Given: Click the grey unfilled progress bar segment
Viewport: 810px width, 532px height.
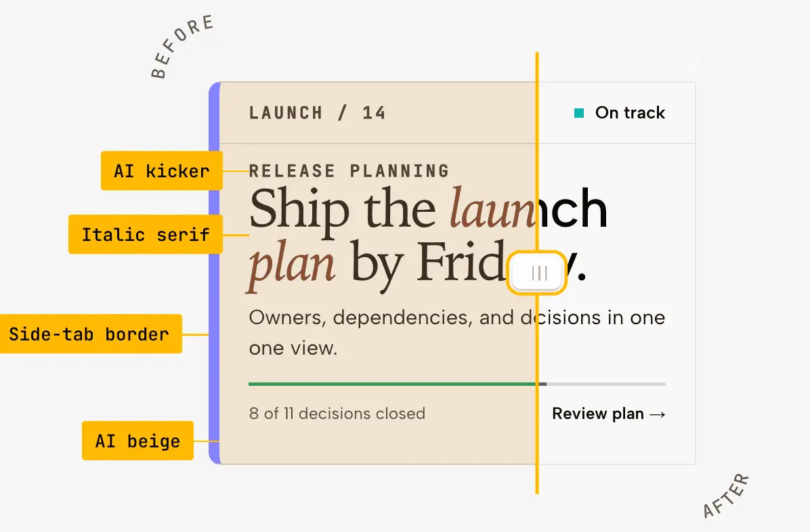Looking at the screenshot, I should coord(606,384).
